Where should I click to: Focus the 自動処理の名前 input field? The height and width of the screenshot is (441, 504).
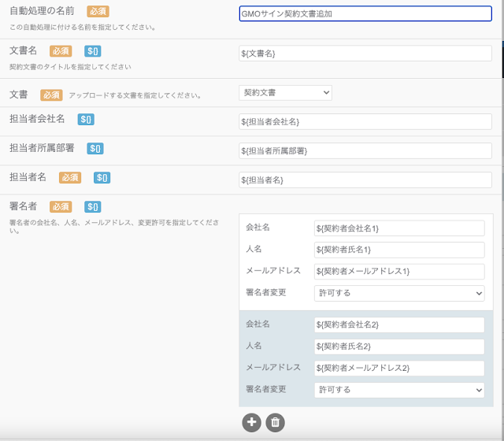365,14
